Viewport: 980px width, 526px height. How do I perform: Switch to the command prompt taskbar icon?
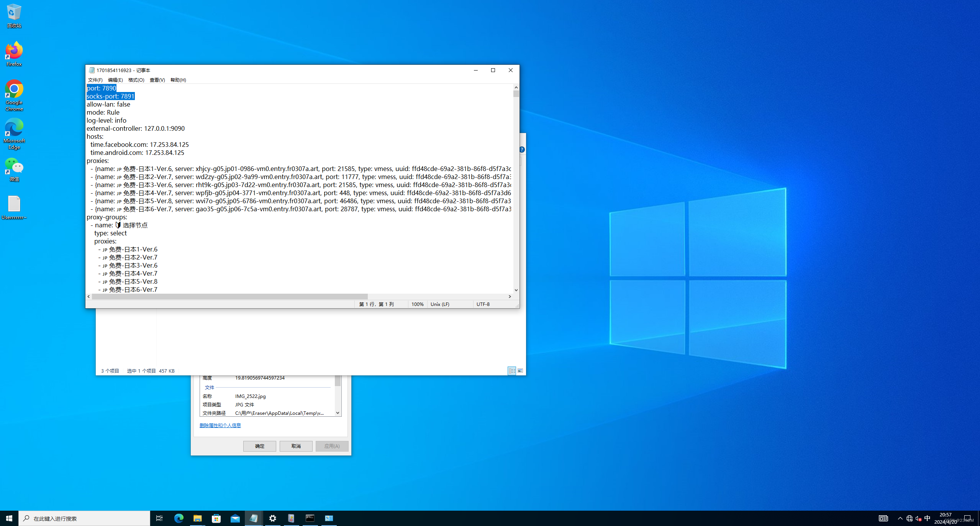(x=310, y=518)
